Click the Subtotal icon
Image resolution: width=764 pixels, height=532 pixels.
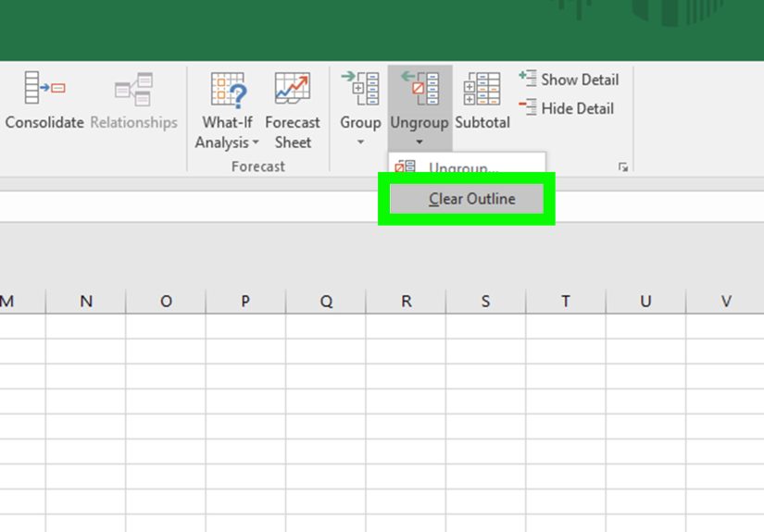pyautogui.click(x=482, y=89)
